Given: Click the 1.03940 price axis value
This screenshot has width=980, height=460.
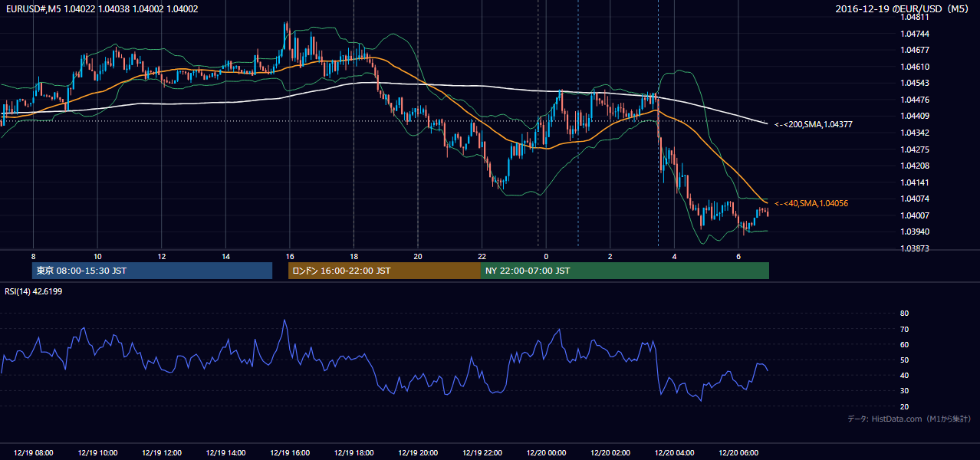Looking at the screenshot, I should (x=916, y=232).
